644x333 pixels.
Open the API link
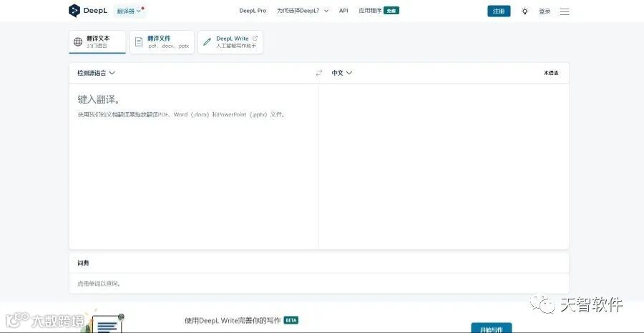pyautogui.click(x=343, y=11)
